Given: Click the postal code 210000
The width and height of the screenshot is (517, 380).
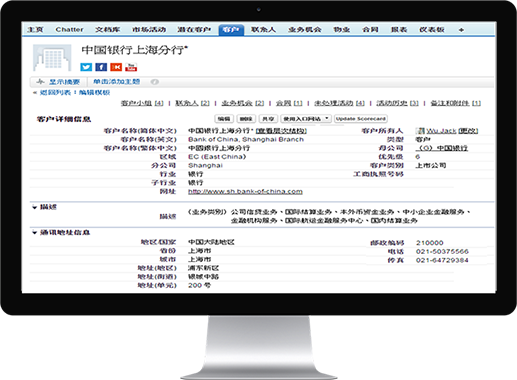Looking at the screenshot, I should [x=430, y=243].
